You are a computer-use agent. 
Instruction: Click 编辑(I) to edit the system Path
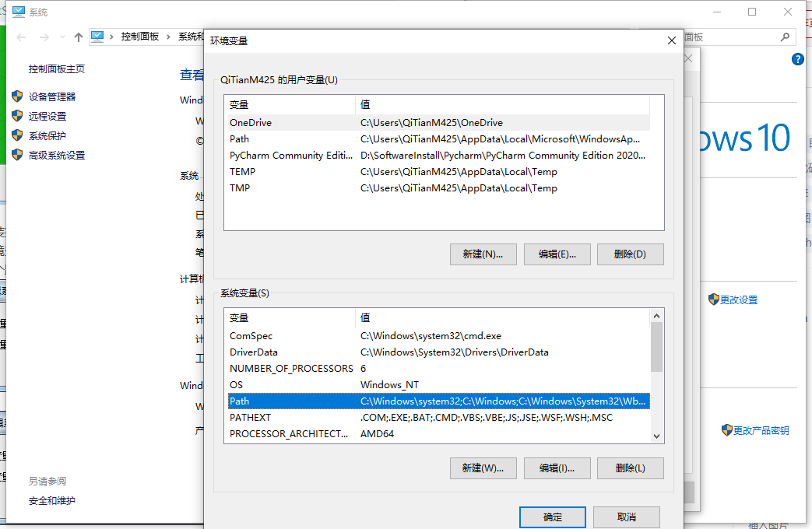click(x=557, y=468)
